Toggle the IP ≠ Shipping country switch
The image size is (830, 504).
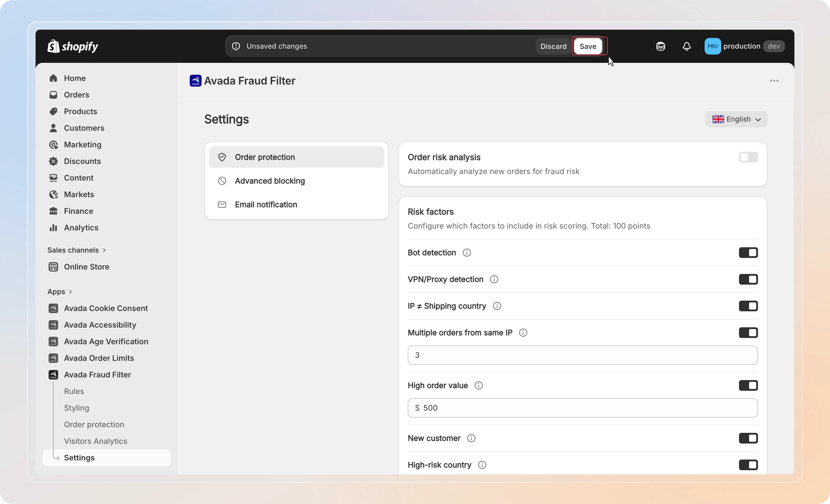click(748, 306)
